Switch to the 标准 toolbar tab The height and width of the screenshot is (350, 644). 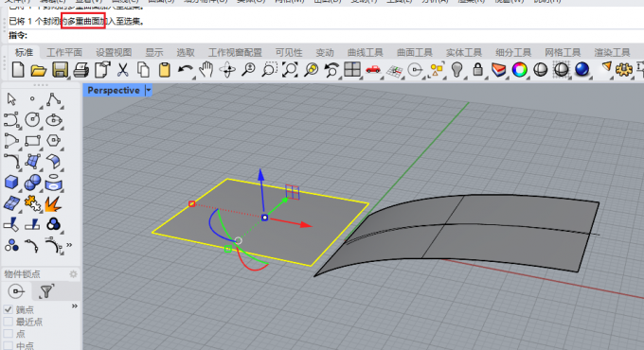point(24,52)
